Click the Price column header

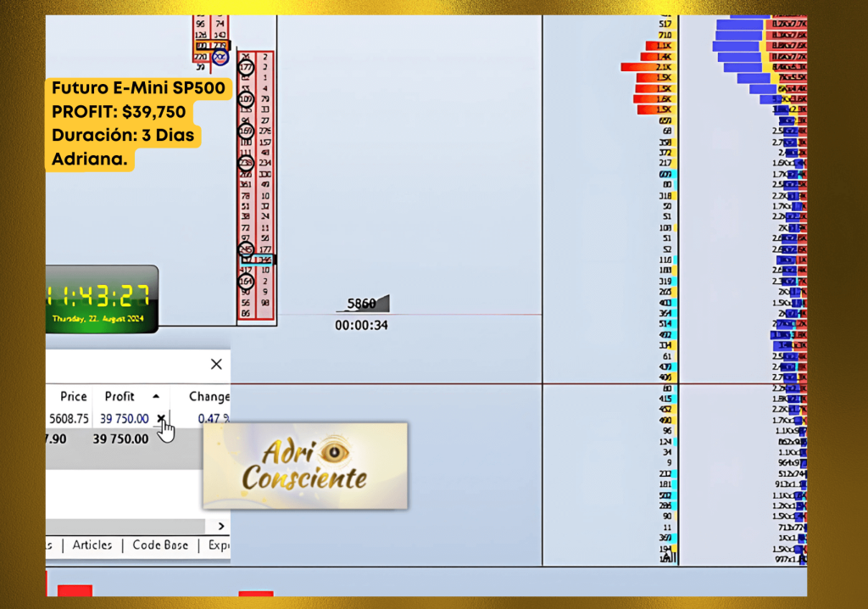click(x=74, y=396)
